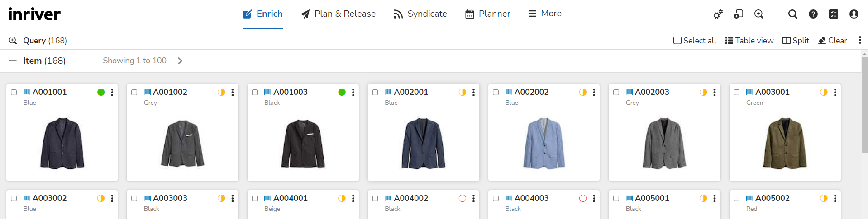The width and height of the screenshot is (868, 219).
Task: Check the A005001 item checkbox
Action: 616,198
